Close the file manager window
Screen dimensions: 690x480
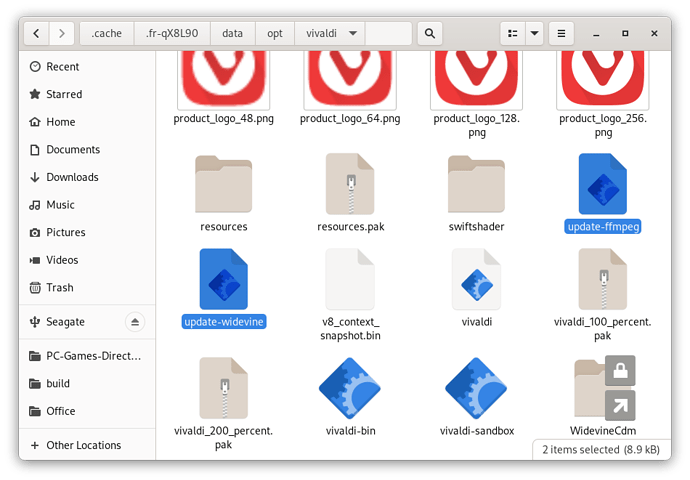[x=654, y=33]
